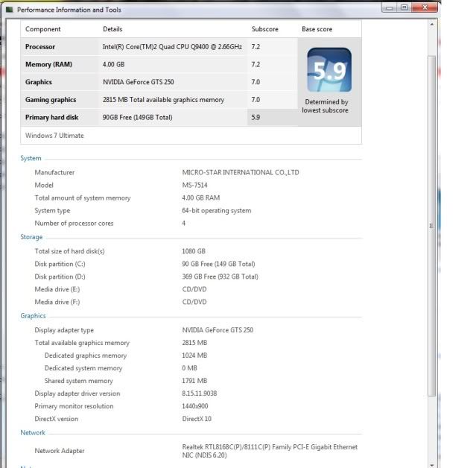Click the Network section heading
476x468 pixels.
[33, 432]
